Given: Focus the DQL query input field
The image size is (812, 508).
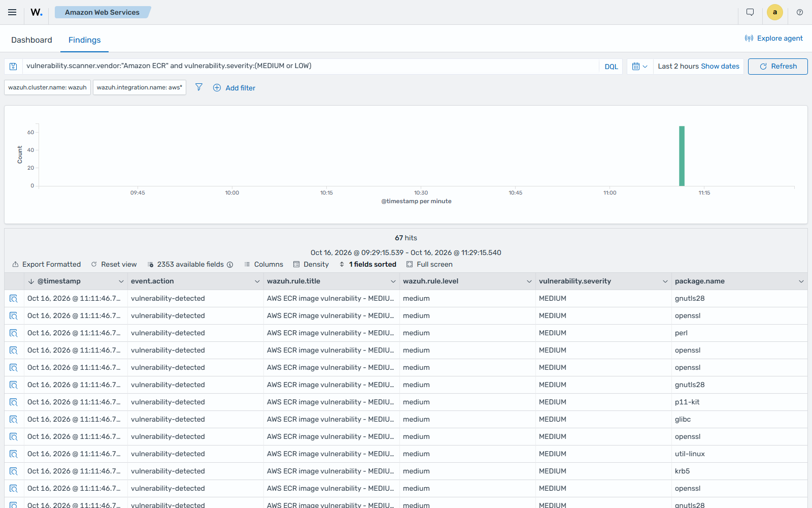Looking at the screenshot, I should (311, 66).
